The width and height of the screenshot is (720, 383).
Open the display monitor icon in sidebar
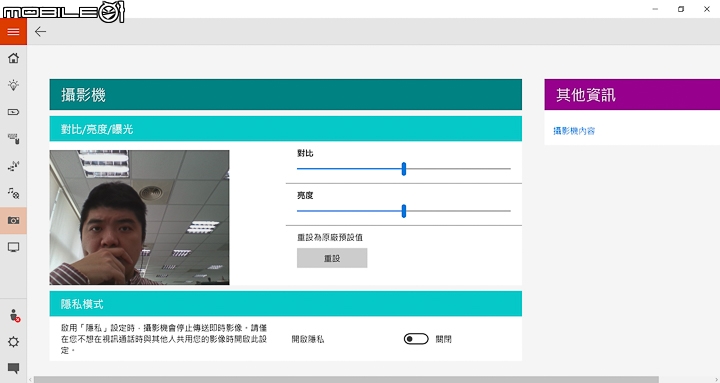[13, 248]
